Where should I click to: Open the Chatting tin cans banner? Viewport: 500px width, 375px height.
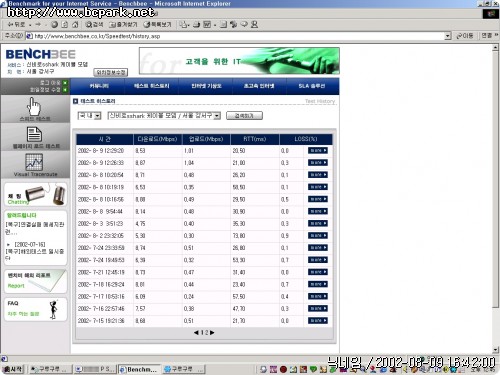tap(35, 194)
